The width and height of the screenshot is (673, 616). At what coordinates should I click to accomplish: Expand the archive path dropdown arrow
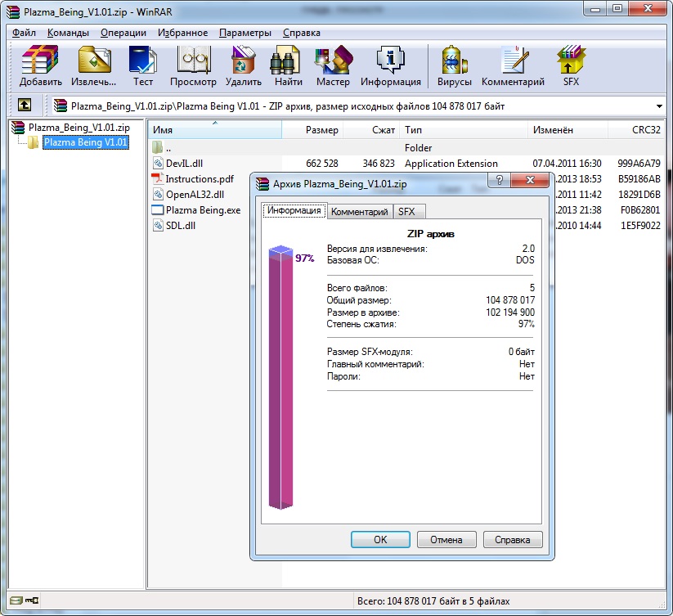pos(659,106)
